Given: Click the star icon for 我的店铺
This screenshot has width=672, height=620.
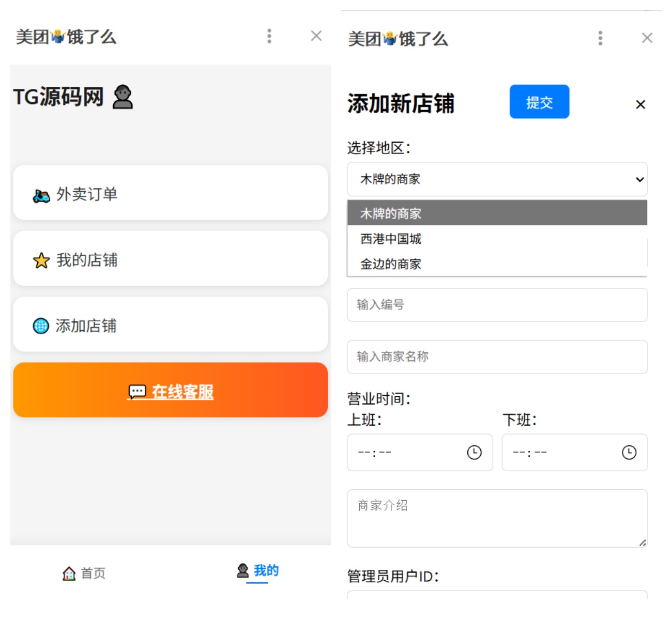Looking at the screenshot, I should click(x=41, y=261).
